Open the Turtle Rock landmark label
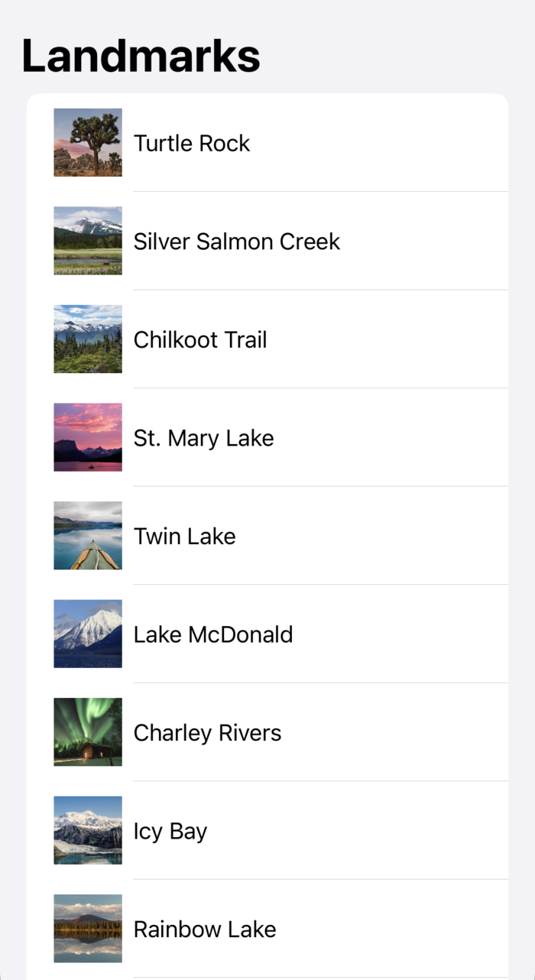The width and height of the screenshot is (535, 980). pos(192,143)
